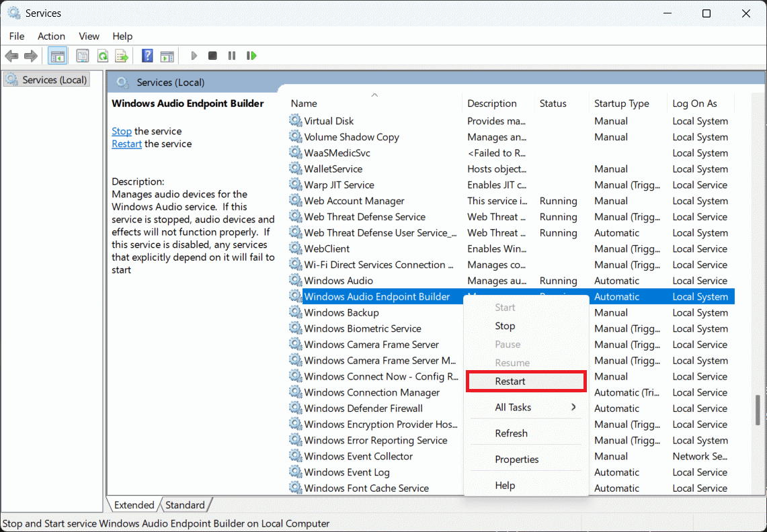Click the Stop the service link
Viewport: 767px width, 532px height.
coord(122,131)
